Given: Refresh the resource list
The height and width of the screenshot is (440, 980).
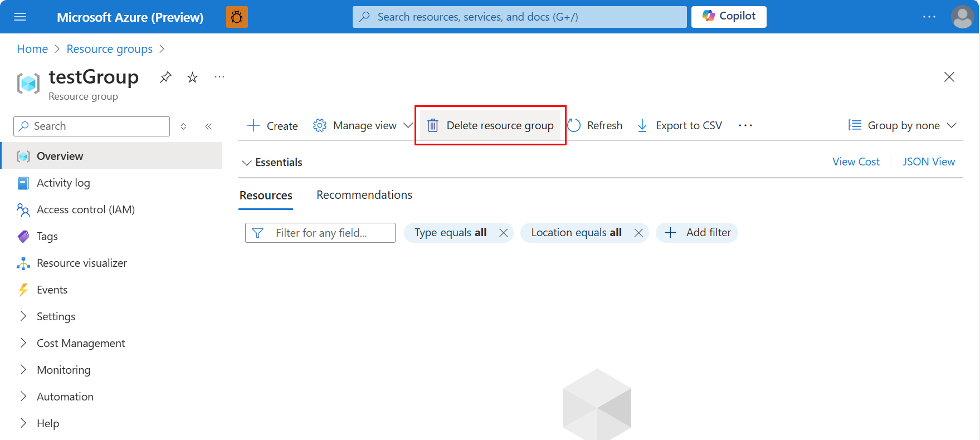Looking at the screenshot, I should point(595,126).
